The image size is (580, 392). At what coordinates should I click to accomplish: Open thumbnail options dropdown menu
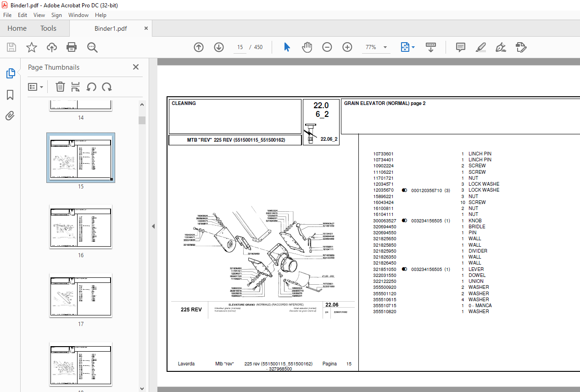(36, 87)
